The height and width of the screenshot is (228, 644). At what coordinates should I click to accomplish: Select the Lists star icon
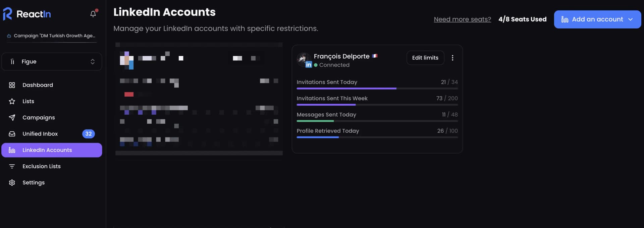pyautogui.click(x=12, y=101)
